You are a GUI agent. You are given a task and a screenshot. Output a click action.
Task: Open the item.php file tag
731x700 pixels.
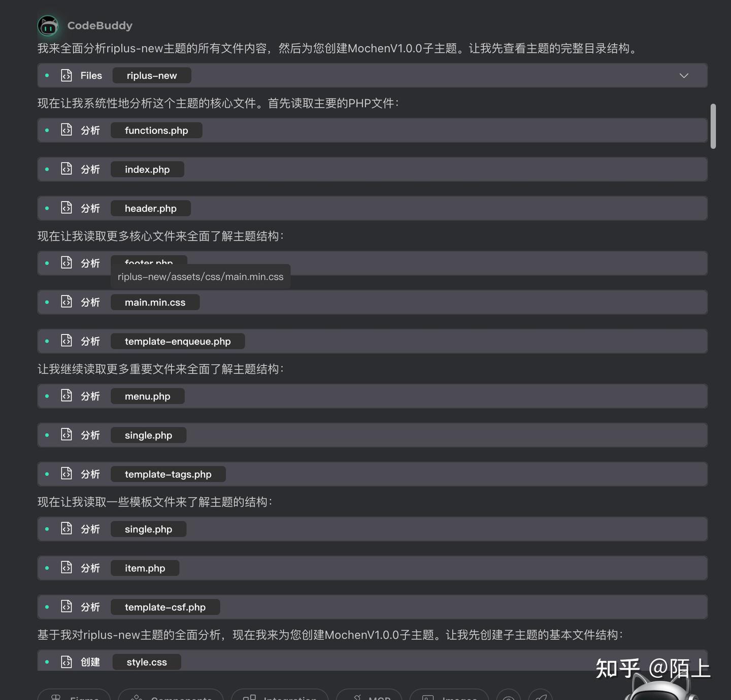[x=145, y=569]
